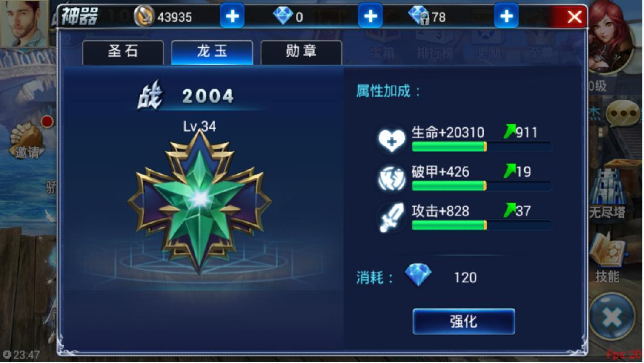Add locked diamonds with third plus button
This screenshot has height=363, width=644.
(506, 16)
